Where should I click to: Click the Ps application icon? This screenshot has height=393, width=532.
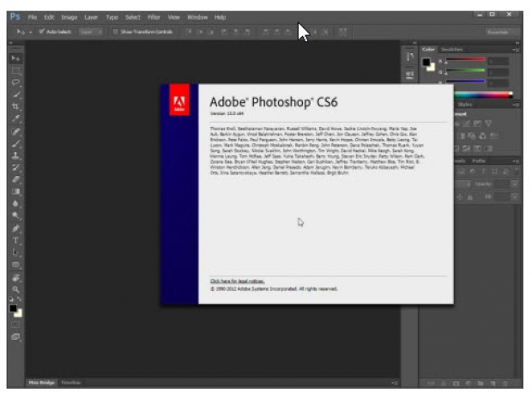click(15, 16)
